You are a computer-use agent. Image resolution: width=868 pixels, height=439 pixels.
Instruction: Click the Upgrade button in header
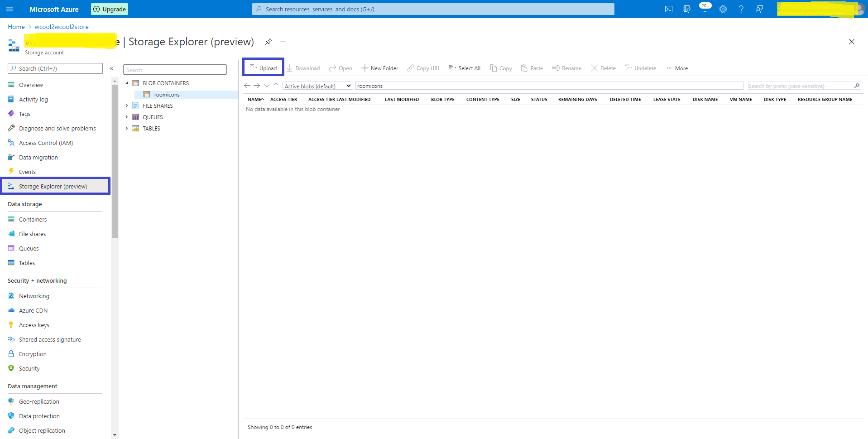coord(110,9)
